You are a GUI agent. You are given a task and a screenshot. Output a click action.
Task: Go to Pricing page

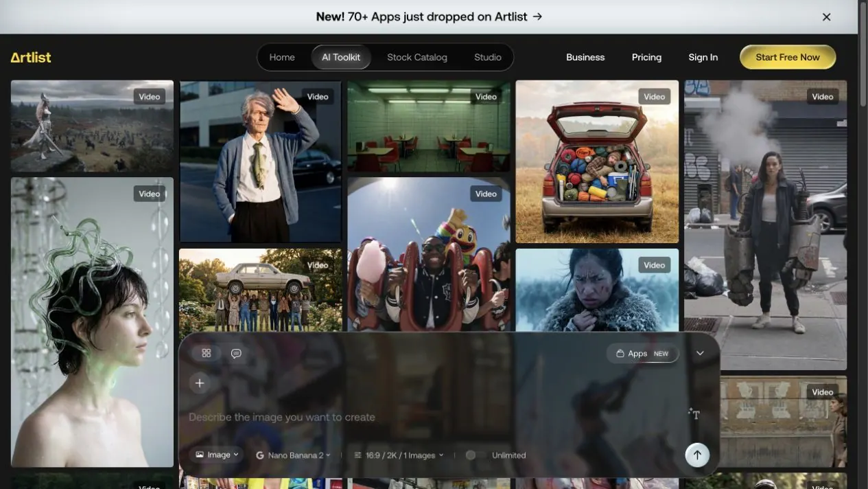click(x=646, y=58)
